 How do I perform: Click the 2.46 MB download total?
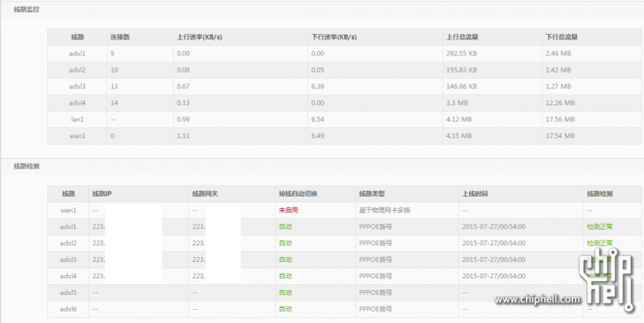pos(559,54)
